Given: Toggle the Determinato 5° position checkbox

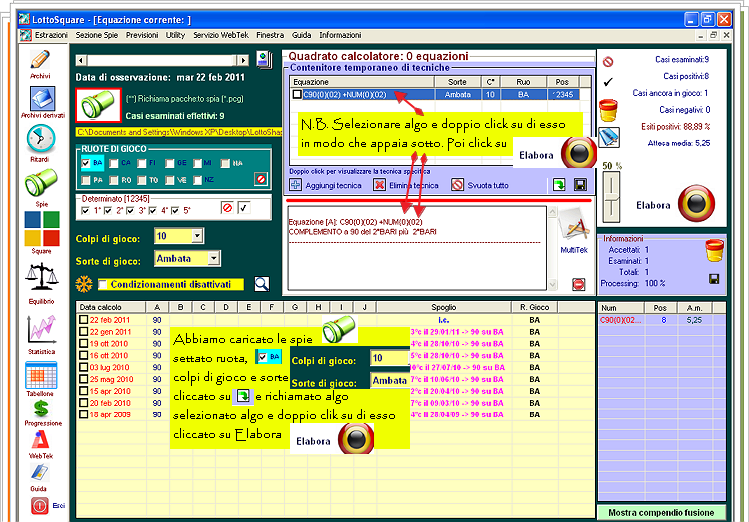Looking at the screenshot, I should point(175,211).
